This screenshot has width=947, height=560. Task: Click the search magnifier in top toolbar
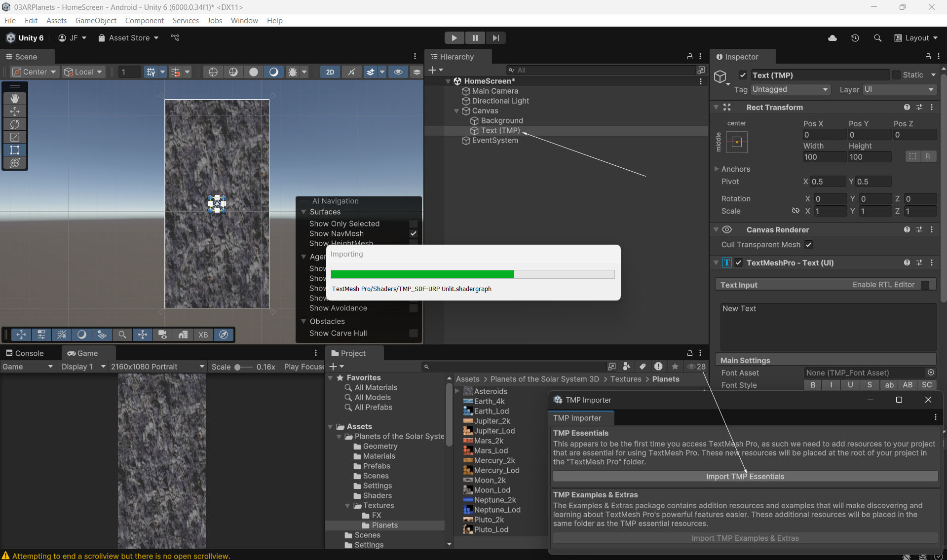(x=877, y=38)
